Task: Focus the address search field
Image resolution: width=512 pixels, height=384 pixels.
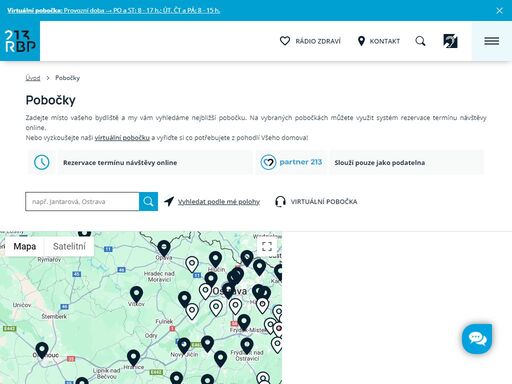Action: tap(82, 201)
